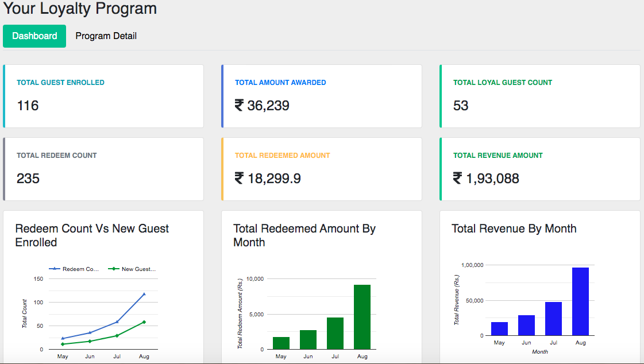Click the Total Loyal Guest Count card
Screen dimensions: 644x364
tap(540, 96)
